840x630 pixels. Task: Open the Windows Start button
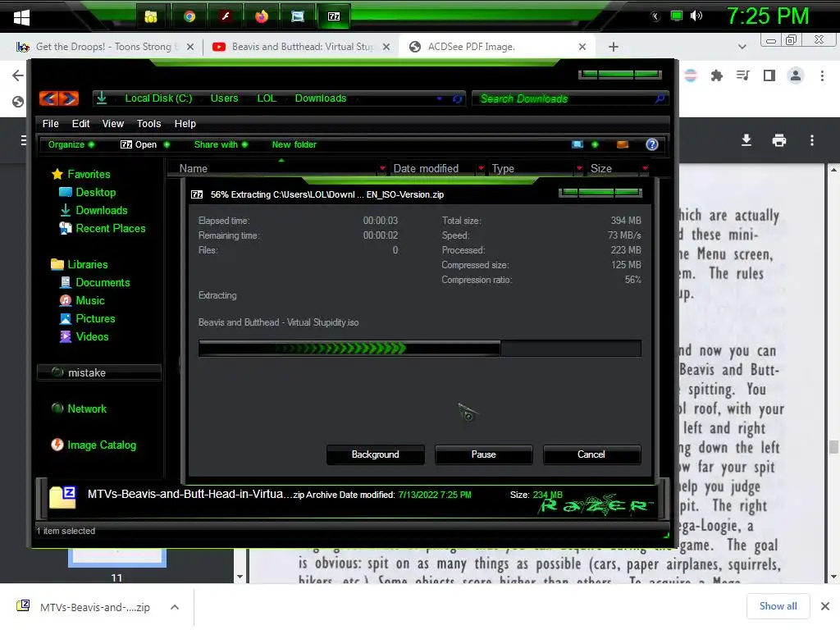coord(21,17)
